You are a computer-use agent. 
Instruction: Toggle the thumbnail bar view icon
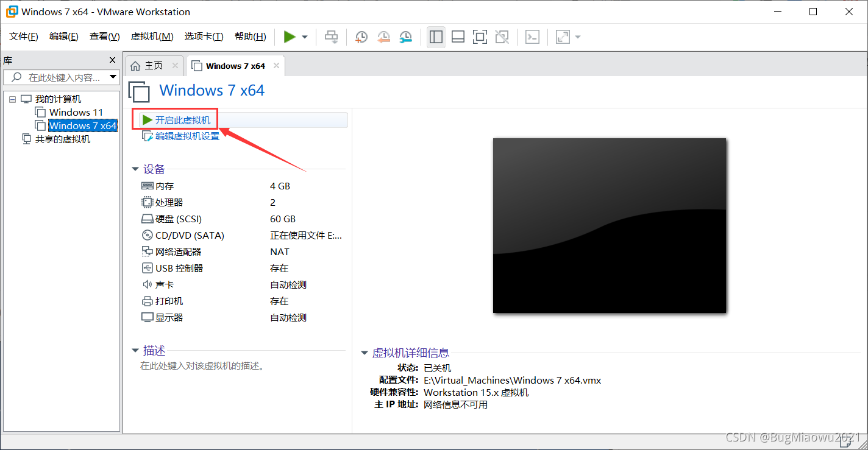(458, 37)
